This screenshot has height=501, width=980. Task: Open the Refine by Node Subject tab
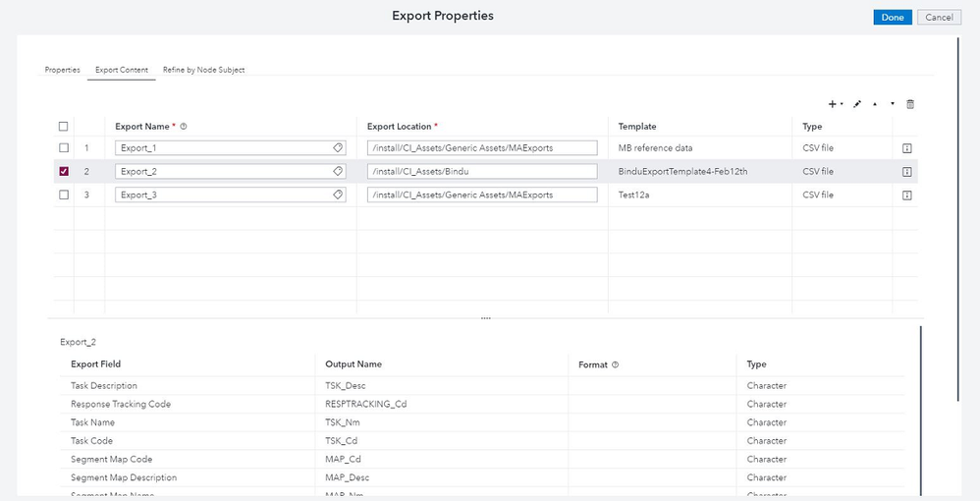click(203, 70)
